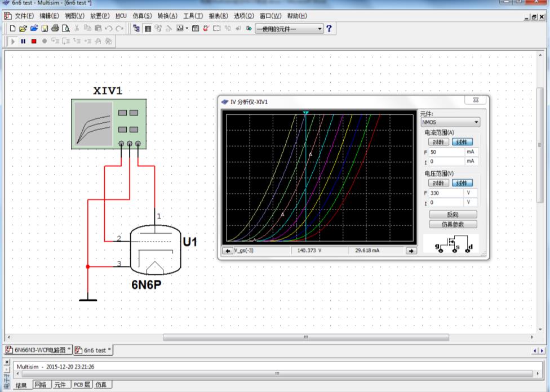Screen dimensions: 550x392
Task: Open the NMOS component dropdown
Action: click(x=476, y=122)
